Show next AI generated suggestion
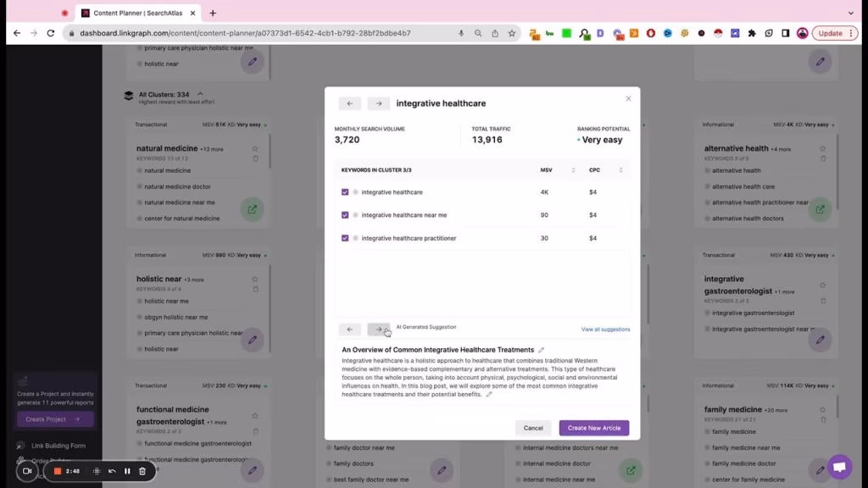Image resolution: width=868 pixels, height=488 pixels. [x=379, y=330]
